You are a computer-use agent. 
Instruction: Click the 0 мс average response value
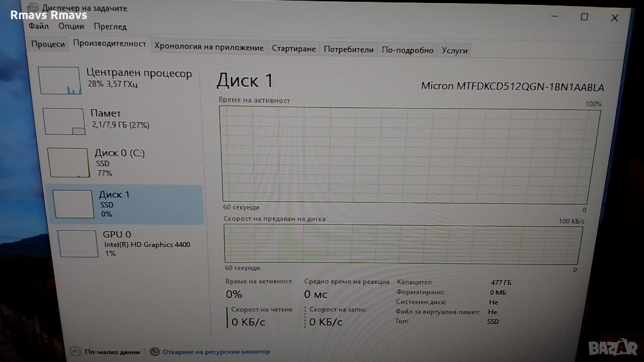pyautogui.click(x=316, y=295)
